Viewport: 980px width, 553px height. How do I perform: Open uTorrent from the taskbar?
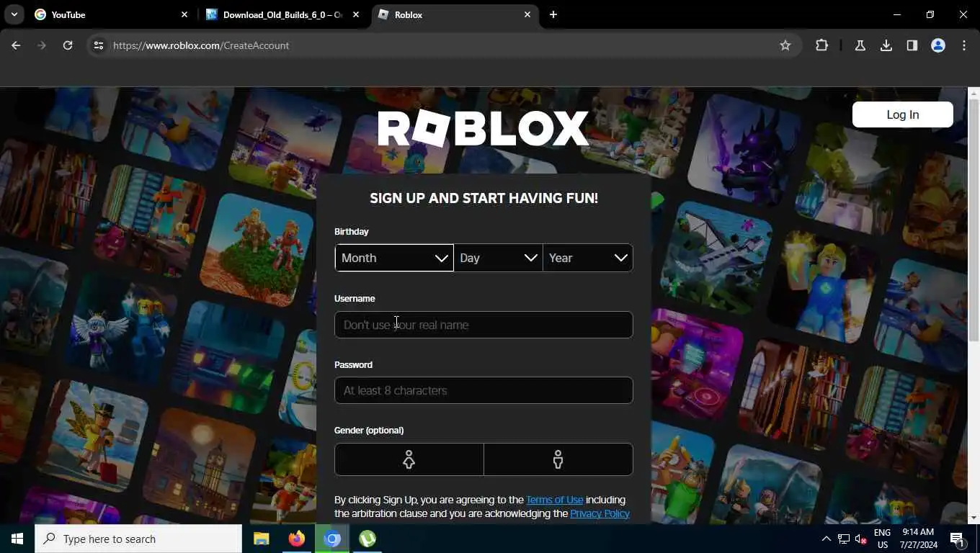click(367, 539)
